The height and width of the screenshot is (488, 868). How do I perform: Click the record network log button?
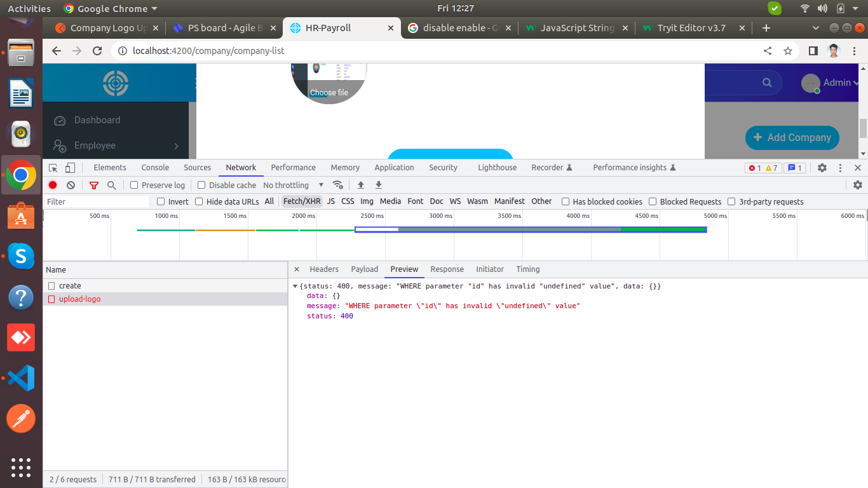coord(53,185)
